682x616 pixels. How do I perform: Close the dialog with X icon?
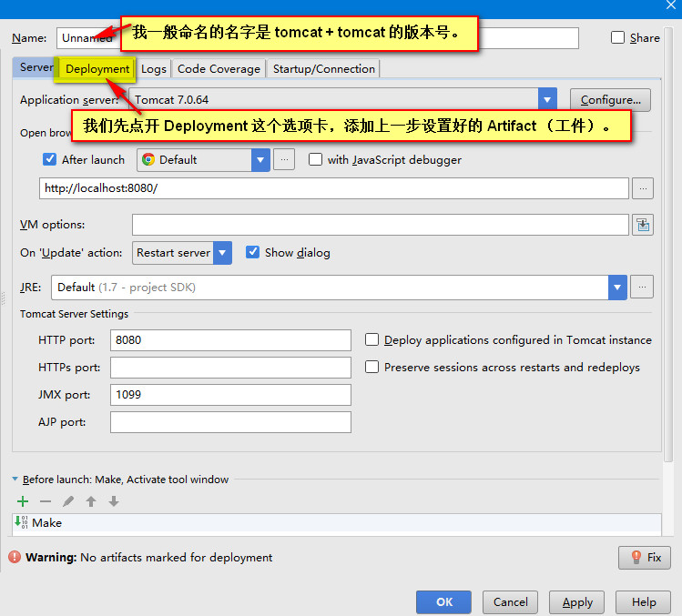671,5
